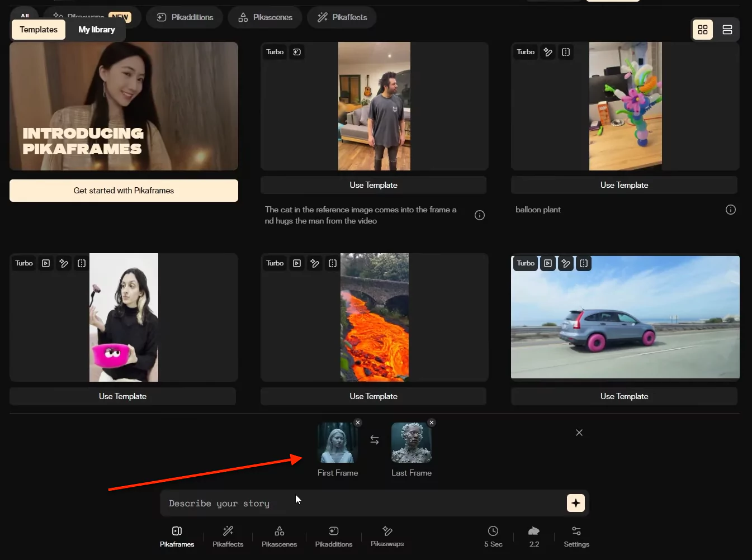Viewport: 752px width, 560px height.
Task: Use Template for the lava river video
Action: [x=373, y=396]
